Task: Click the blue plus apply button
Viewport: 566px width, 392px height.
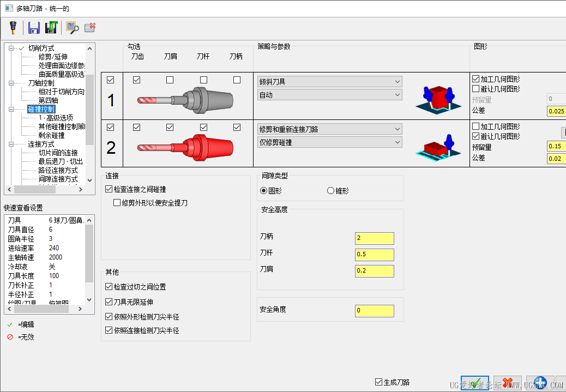Action: pyautogui.click(x=540, y=383)
